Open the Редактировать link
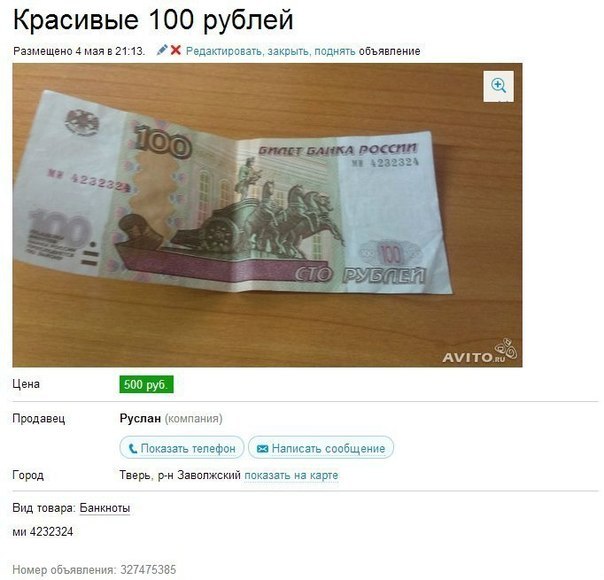 click(x=224, y=51)
